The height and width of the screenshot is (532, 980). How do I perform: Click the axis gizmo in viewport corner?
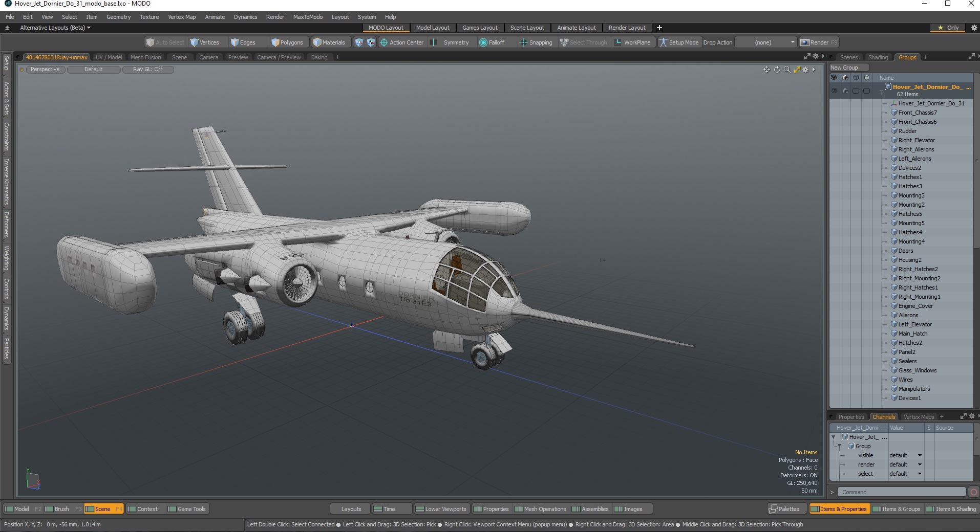click(33, 480)
